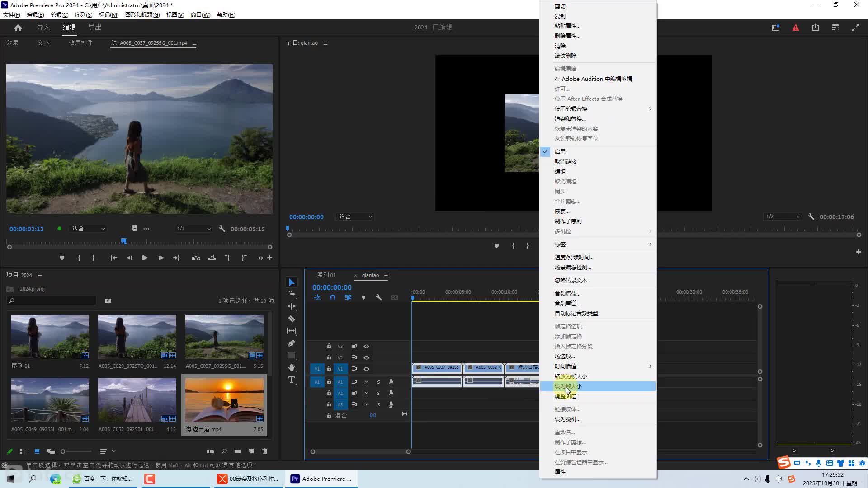Screen dimensions: 868x488
Task: Select the Type tool
Action: coord(292,380)
